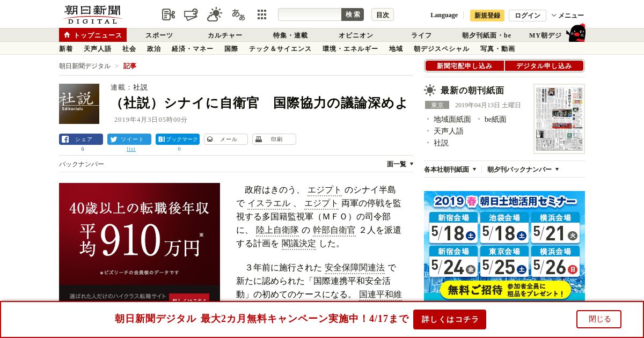Change font size with the あぁ icon
This screenshot has height=338, width=644.
click(238, 14)
